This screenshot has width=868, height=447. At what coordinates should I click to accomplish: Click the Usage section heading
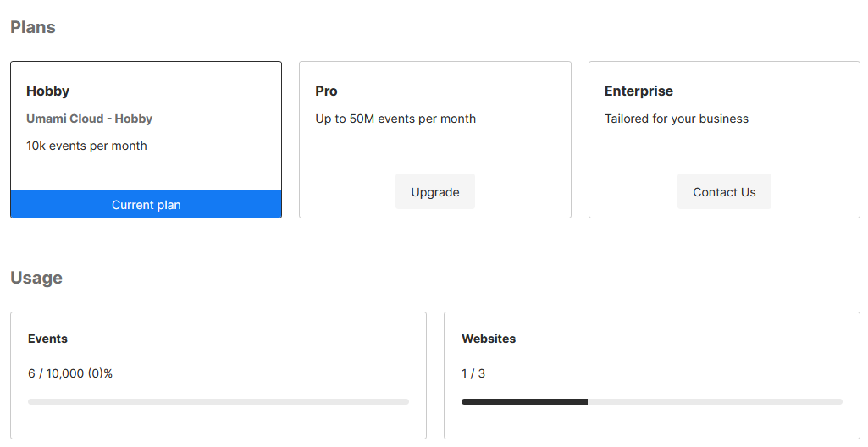coord(36,278)
